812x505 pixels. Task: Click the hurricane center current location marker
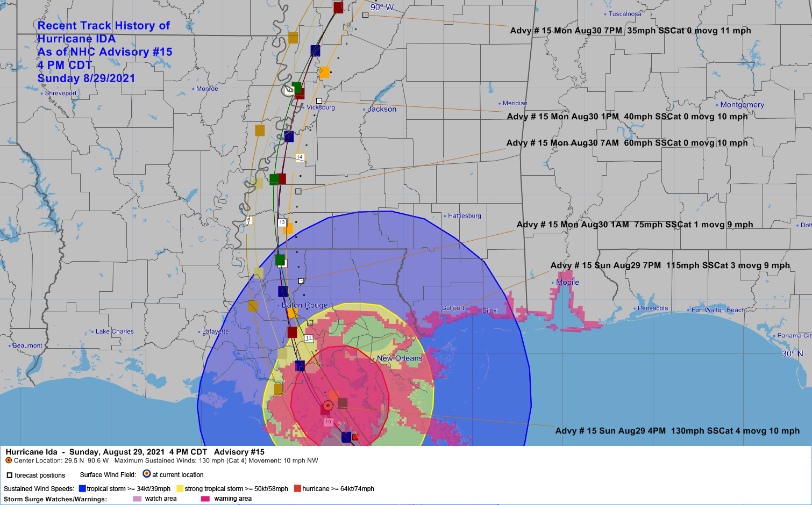tap(328, 406)
